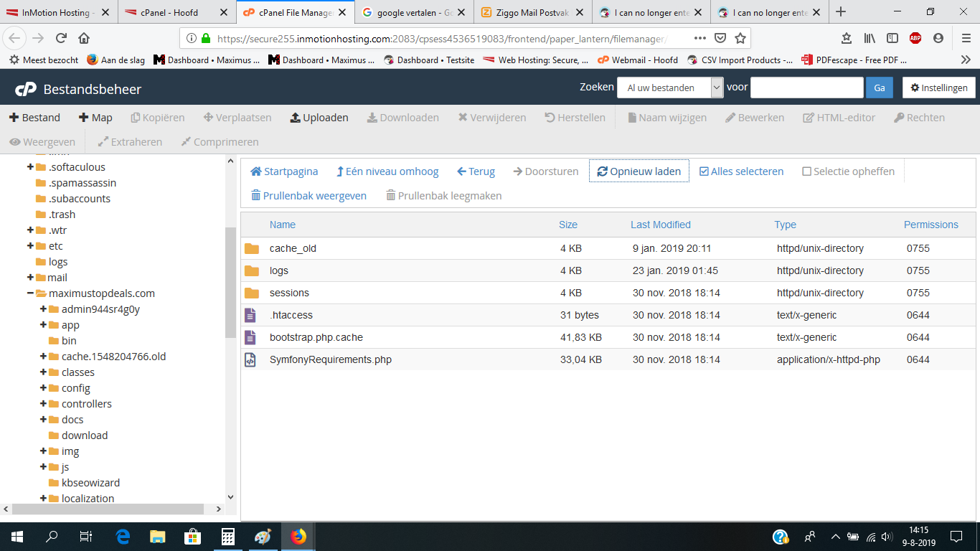Click the Verwijderen delete button
980x551 pixels.
click(492, 118)
